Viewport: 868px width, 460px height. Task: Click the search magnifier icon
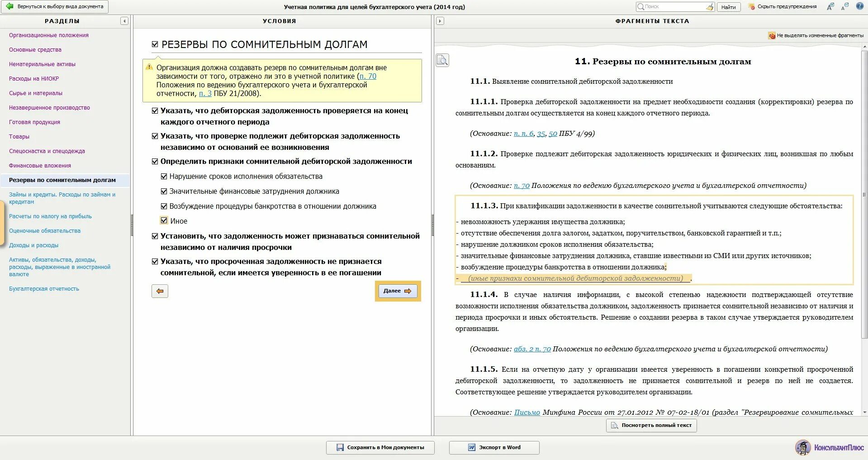tap(640, 6)
